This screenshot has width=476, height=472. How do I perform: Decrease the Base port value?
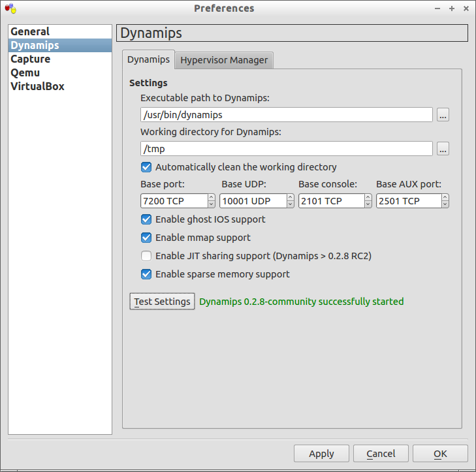point(212,204)
